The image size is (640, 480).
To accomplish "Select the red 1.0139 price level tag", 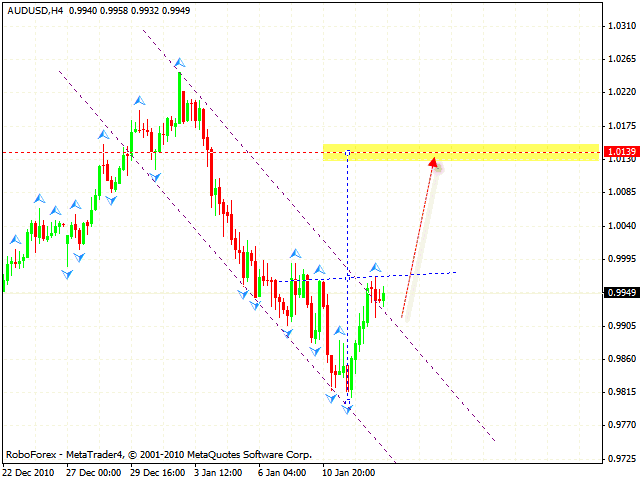I will (622, 152).
